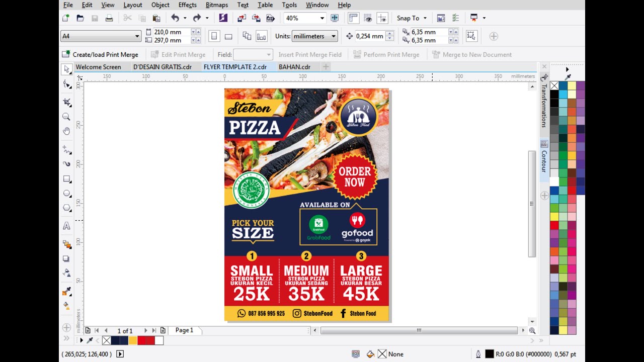
Task: Open the Layout menu
Action: (x=133, y=5)
